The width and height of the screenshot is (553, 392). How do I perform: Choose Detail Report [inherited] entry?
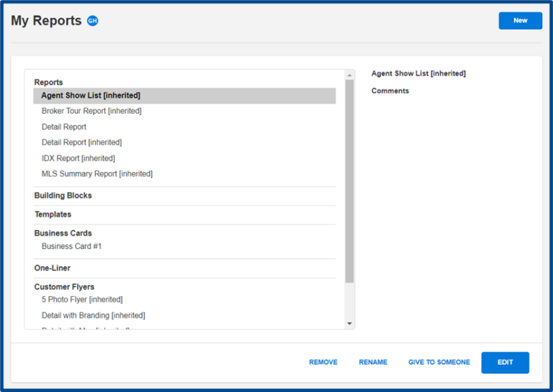pyautogui.click(x=81, y=143)
